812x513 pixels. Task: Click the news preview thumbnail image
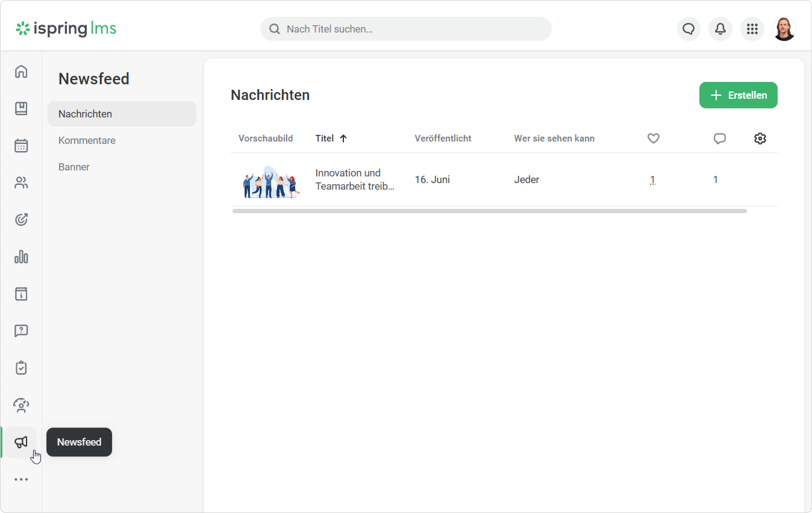(x=271, y=180)
